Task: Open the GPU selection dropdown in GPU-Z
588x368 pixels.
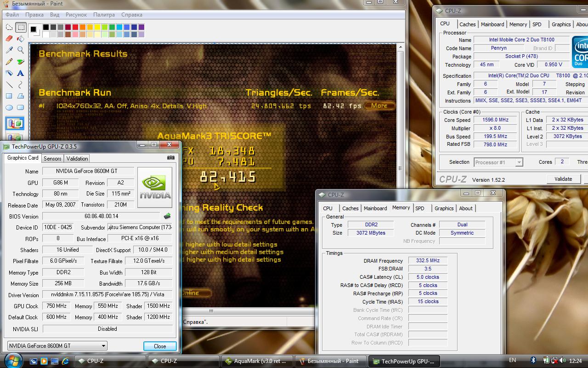Action: [57, 346]
